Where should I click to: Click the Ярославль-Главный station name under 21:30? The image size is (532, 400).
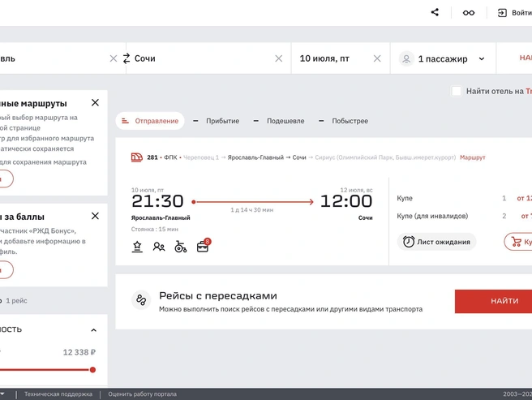[161, 218]
